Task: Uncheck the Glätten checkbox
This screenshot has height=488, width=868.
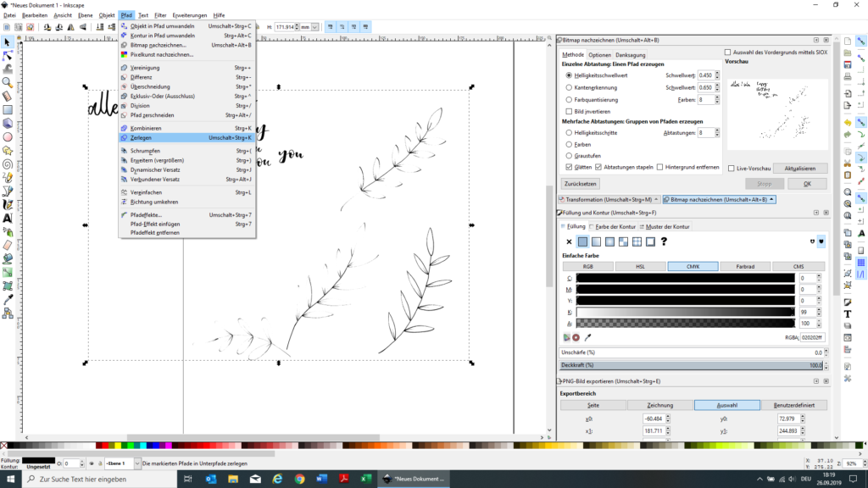Action: tap(569, 168)
